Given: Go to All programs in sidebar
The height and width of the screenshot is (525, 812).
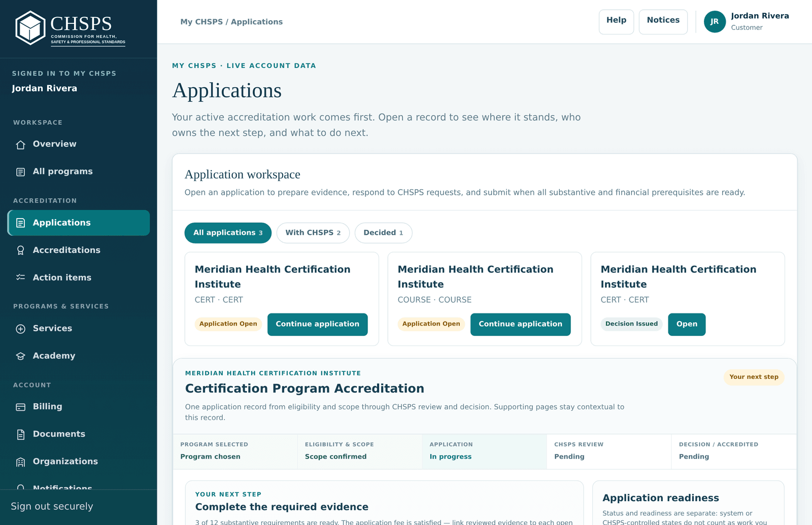Looking at the screenshot, I should coord(79,171).
